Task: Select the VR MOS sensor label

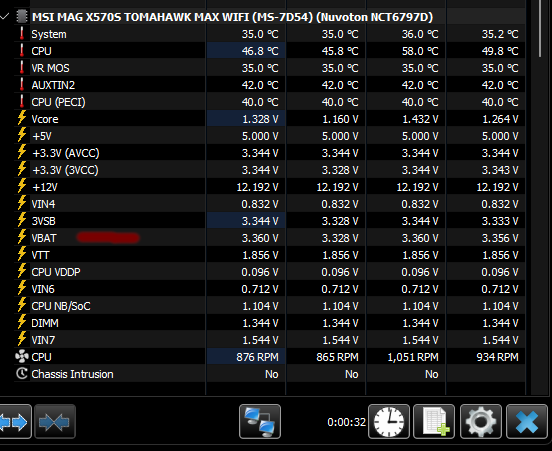Action: click(50, 68)
